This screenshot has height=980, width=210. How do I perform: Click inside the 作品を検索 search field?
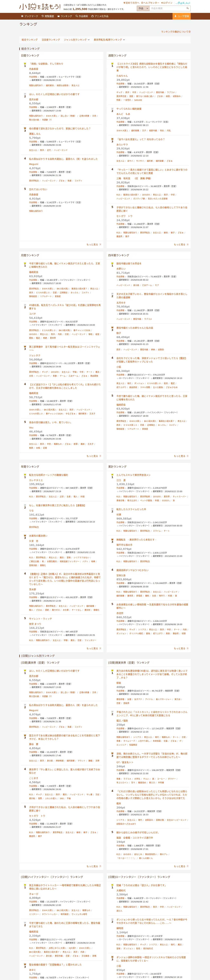click(167, 8)
